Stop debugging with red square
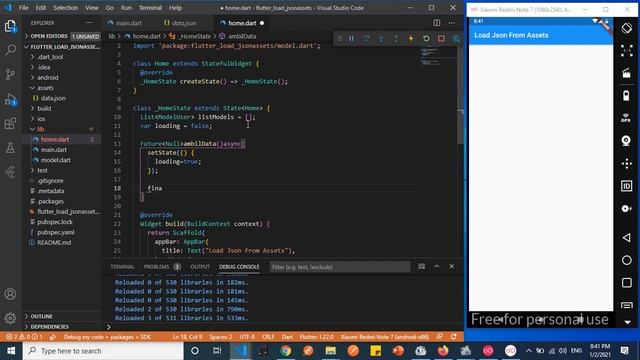 [441, 38]
